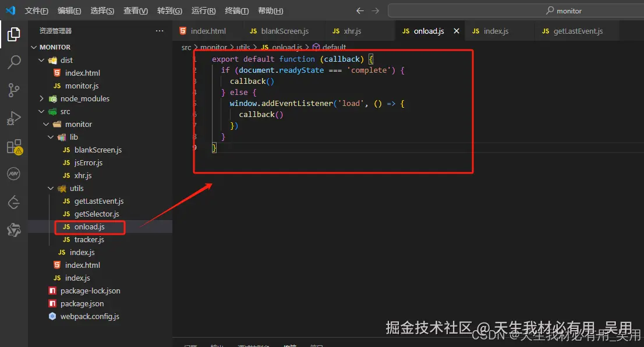This screenshot has height=347, width=644.
Task: Open the 转到(G) menu
Action: pyautogui.click(x=169, y=10)
